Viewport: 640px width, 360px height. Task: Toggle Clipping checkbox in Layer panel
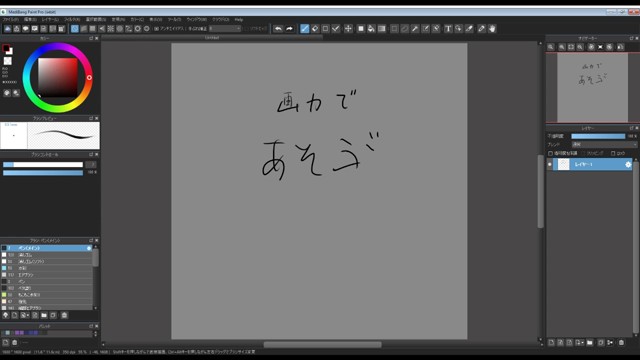pos(583,153)
